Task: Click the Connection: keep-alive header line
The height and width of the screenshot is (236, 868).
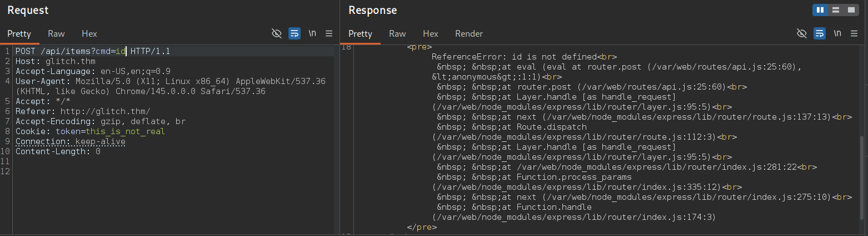Action: tap(71, 141)
